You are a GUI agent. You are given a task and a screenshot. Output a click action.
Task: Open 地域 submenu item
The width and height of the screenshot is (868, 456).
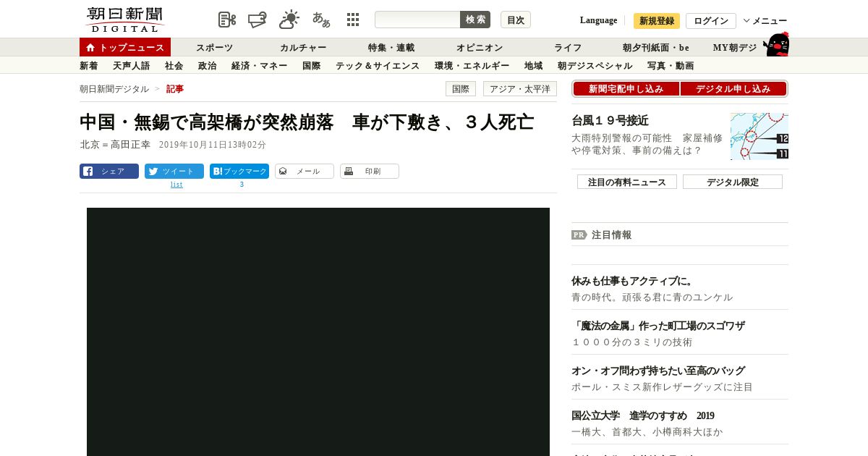coord(534,66)
